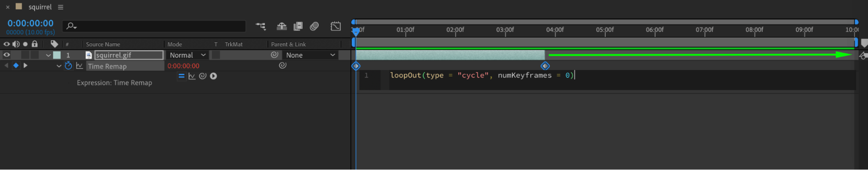The width and height of the screenshot is (868, 170).
Task: Open the Normal blending mode dropdown
Action: (x=188, y=55)
